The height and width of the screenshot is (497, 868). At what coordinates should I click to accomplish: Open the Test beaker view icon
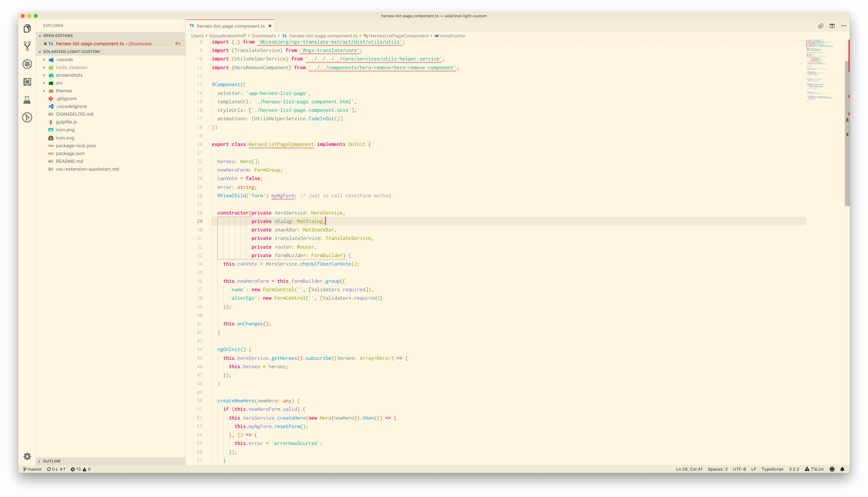coord(27,100)
